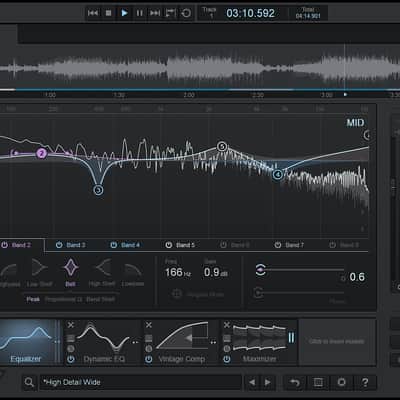
Task: Skip to the previous track start
Action: pyautogui.click(x=93, y=13)
